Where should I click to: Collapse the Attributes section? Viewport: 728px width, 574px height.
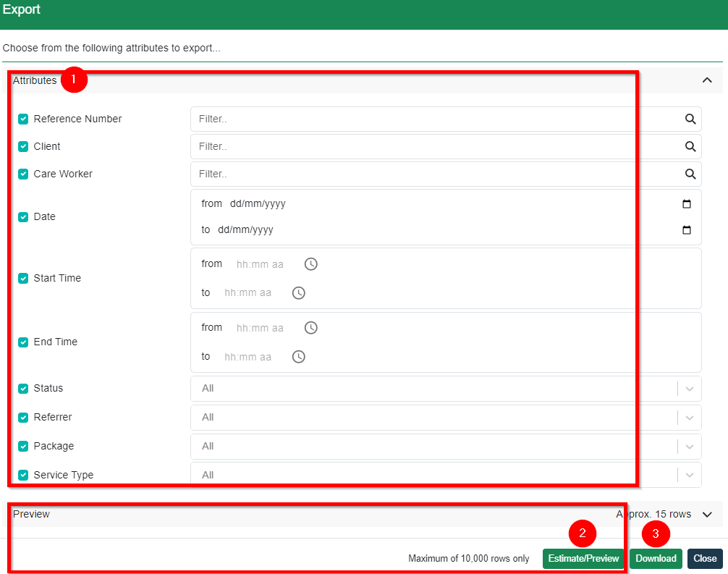[707, 80]
